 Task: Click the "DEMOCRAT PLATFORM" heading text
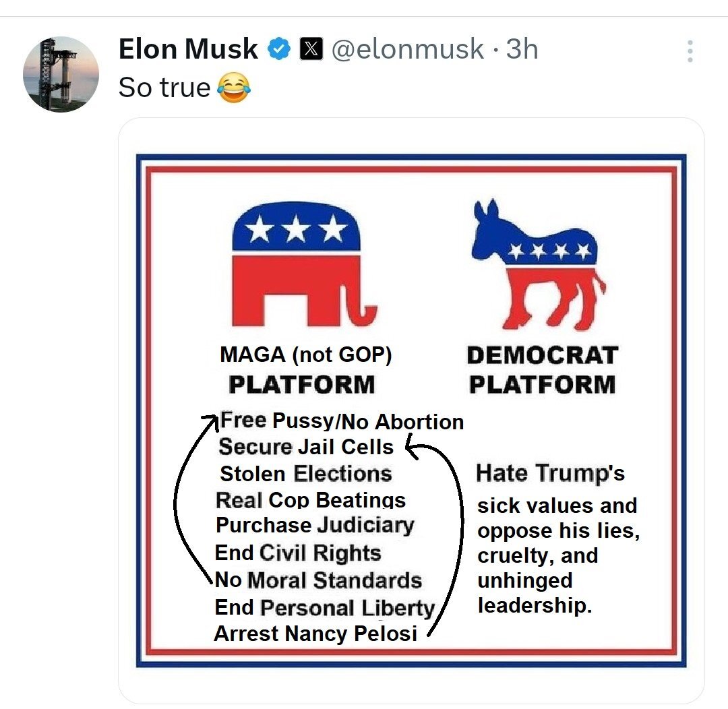(x=542, y=370)
